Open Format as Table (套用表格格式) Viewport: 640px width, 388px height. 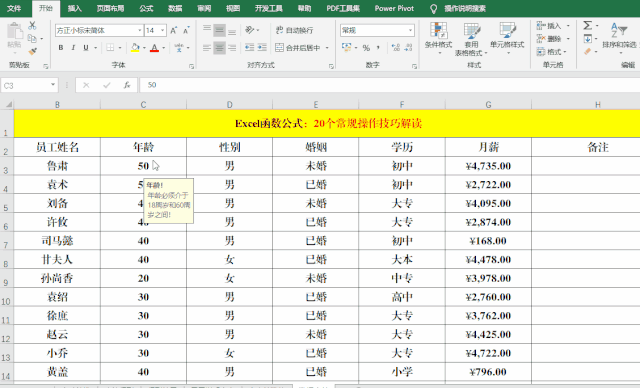click(471, 39)
